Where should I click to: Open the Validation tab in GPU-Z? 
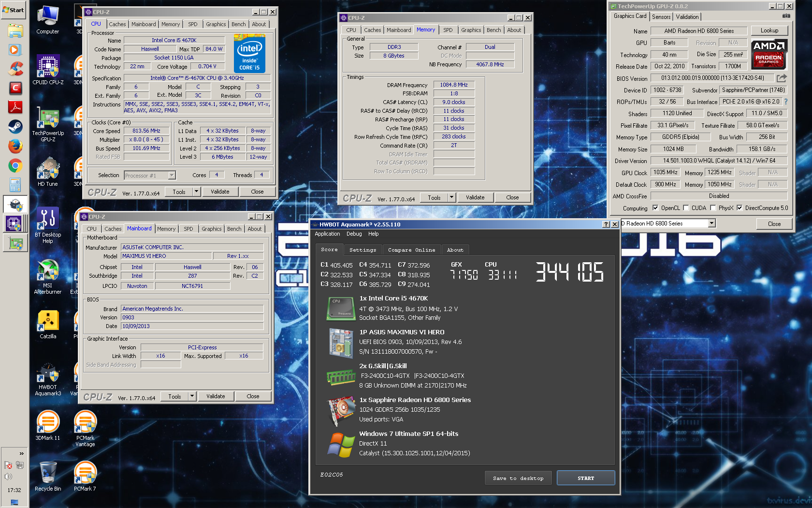point(687,17)
